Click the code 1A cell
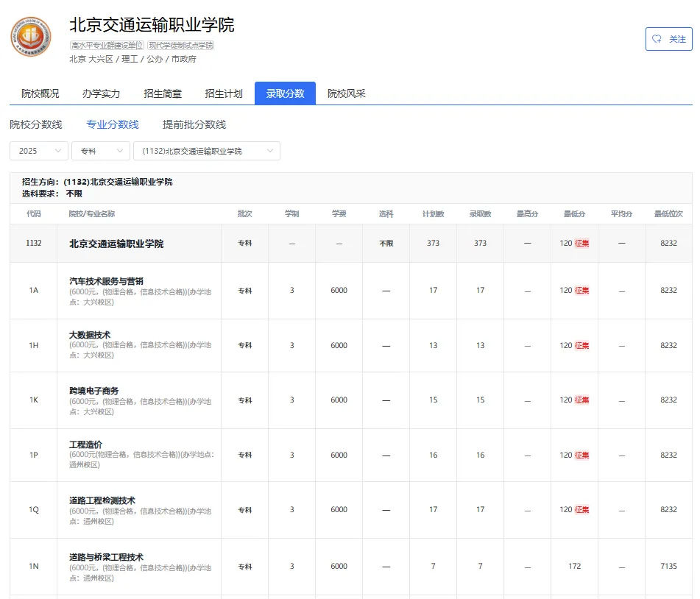The height and width of the screenshot is (599, 700). (33, 290)
